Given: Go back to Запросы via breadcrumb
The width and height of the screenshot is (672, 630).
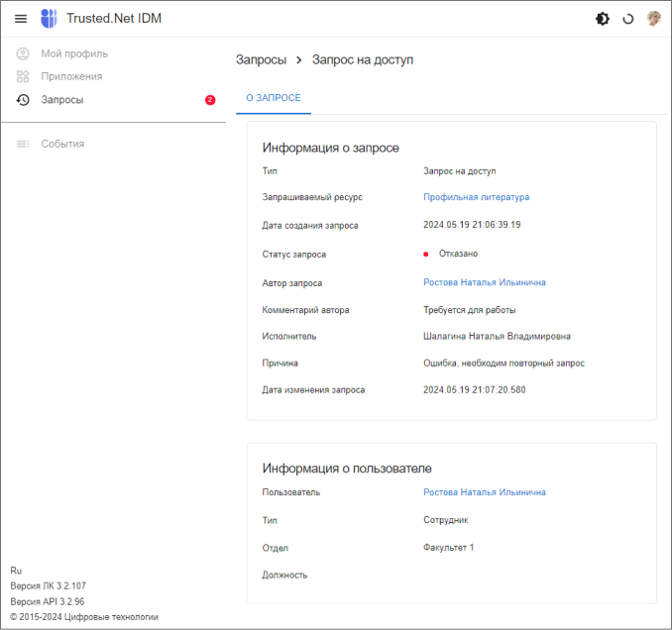Looking at the screenshot, I should point(261,59).
